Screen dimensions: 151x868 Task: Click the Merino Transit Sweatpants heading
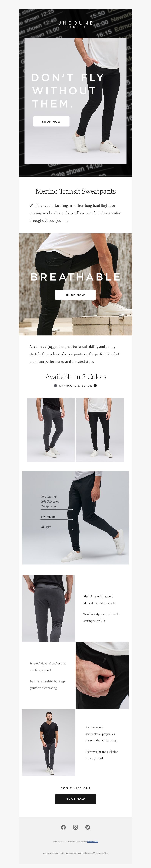click(76, 191)
